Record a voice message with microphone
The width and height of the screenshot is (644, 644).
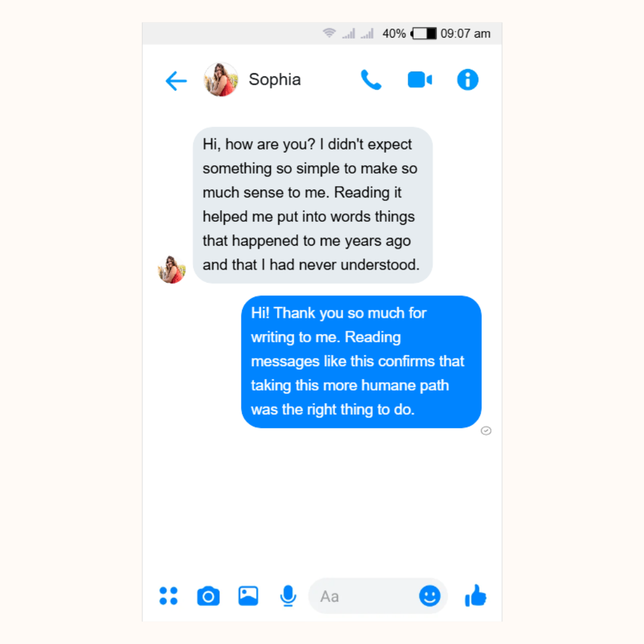click(x=288, y=596)
